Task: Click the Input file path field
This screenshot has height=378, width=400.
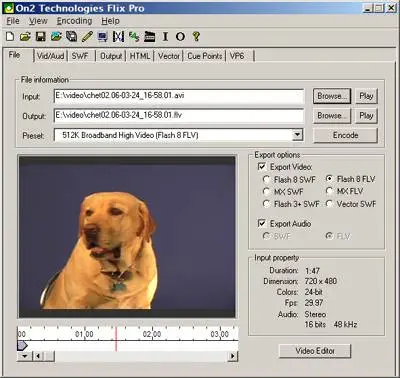Action: [x=179, y=96]
